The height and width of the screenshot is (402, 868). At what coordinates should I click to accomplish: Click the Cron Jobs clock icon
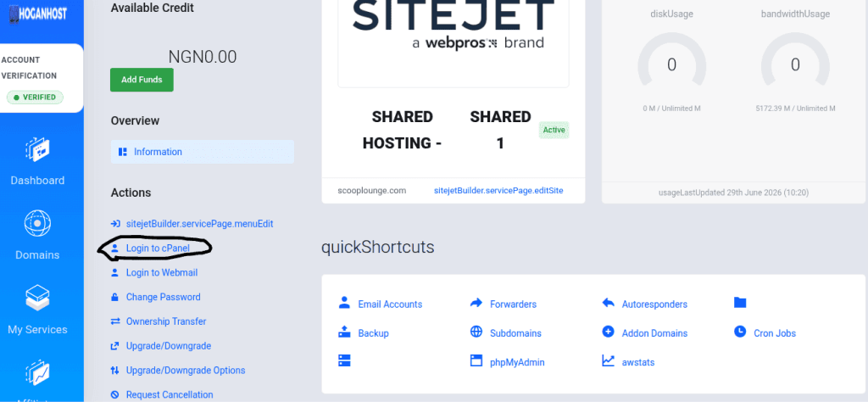740,332
